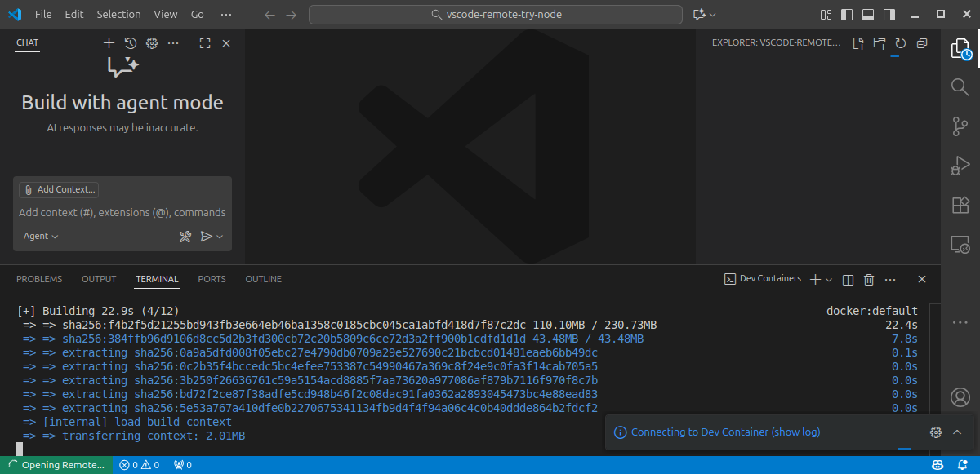Close the chat panel
The image size is (980, 474).
(226, 43)
